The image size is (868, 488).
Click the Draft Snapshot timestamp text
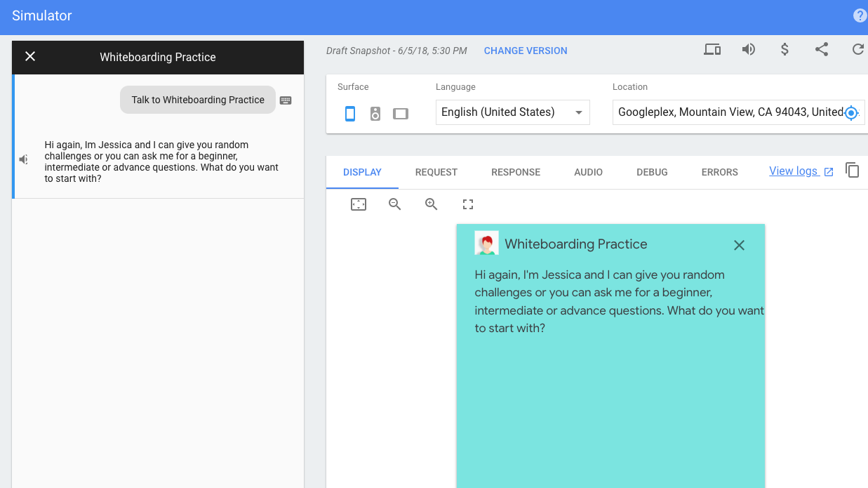[396, 51]
